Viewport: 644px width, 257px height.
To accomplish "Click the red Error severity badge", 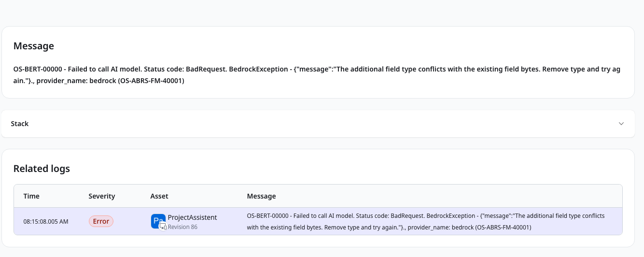I will pos(101,221).
